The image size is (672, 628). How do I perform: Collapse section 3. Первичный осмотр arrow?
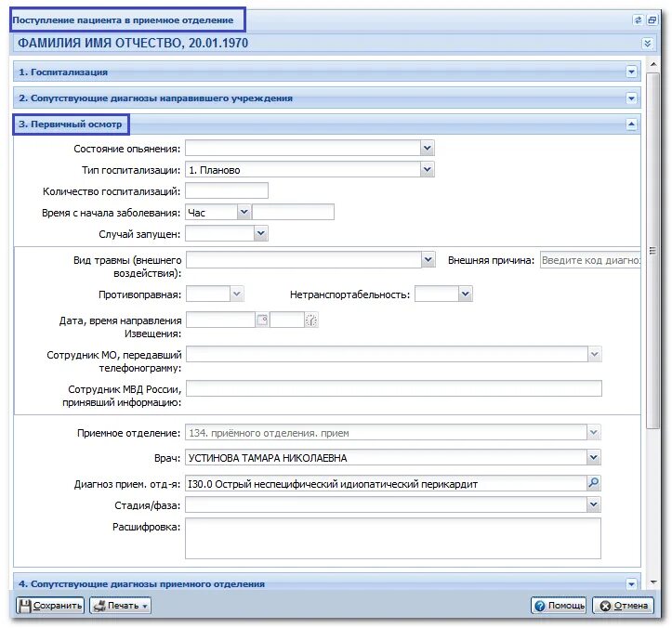(x=631, y=124)
